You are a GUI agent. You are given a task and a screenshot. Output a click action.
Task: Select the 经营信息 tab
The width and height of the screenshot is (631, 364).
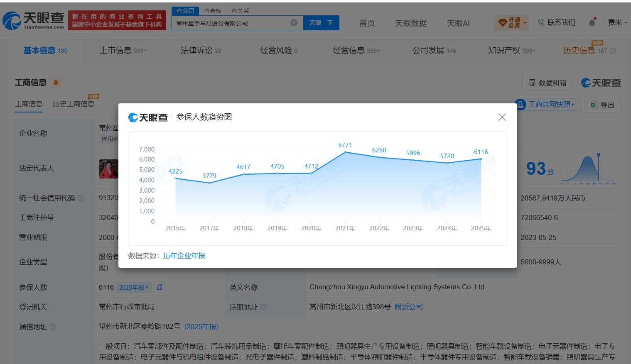tap(356, 50)
